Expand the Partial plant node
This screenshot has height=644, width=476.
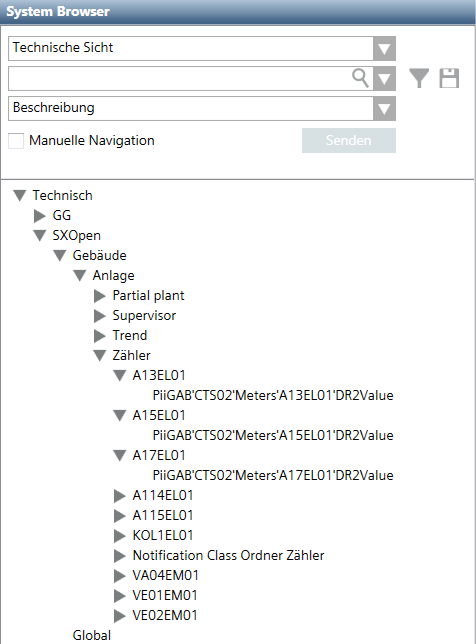[99, 296]
